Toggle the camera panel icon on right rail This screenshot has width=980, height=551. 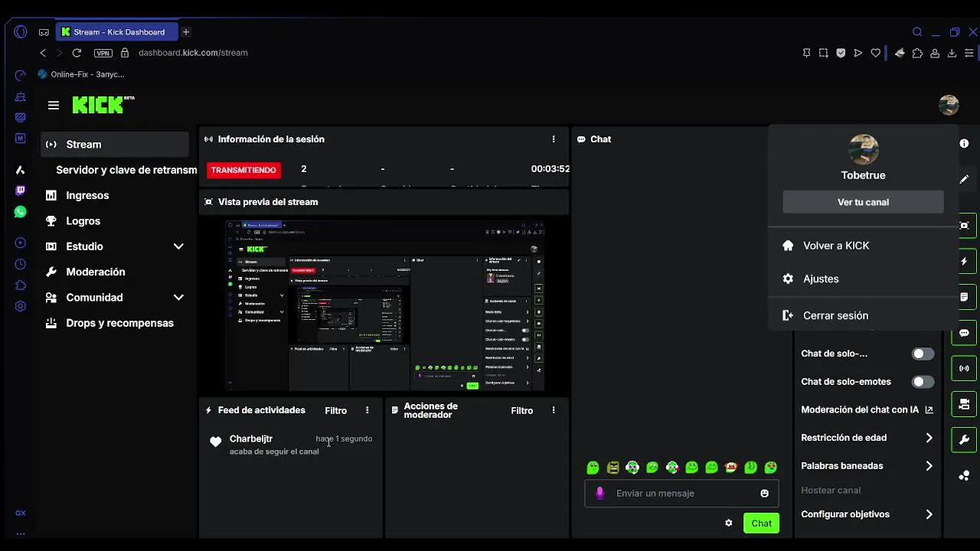[x=964, y=404]
